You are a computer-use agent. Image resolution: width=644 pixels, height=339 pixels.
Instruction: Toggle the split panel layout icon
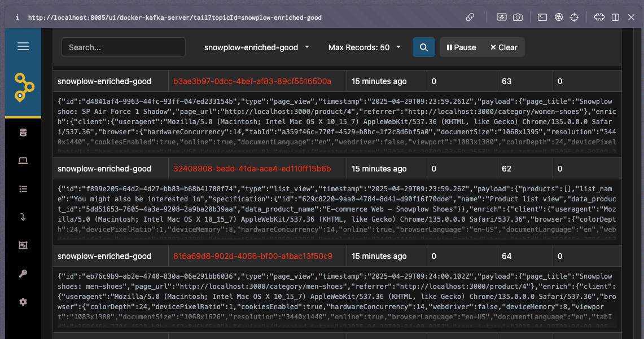coord(615,17)
